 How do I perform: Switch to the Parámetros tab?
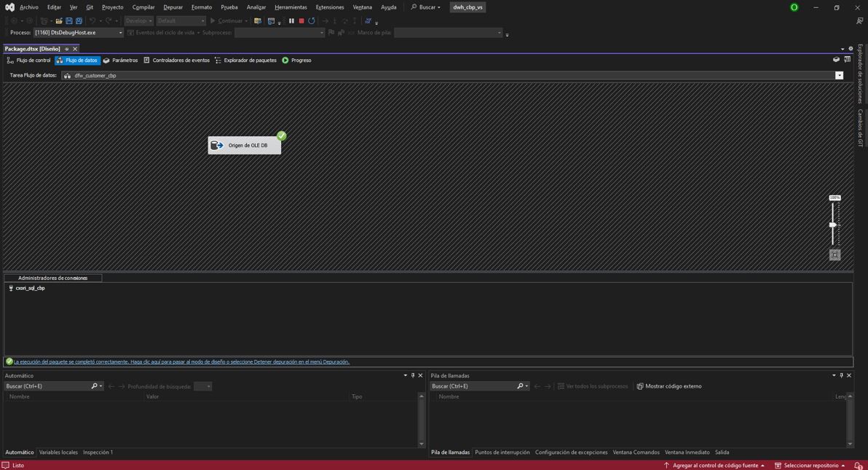pyautogui.click(x=121, y=60)
